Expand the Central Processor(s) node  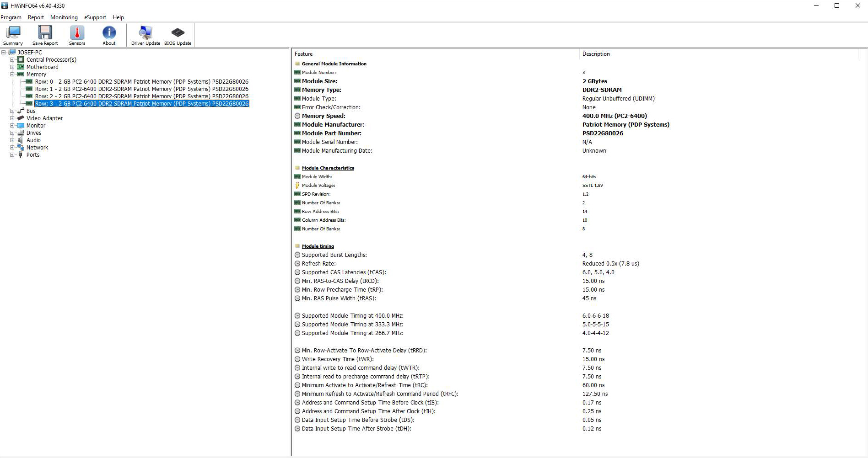coord(12,60)
